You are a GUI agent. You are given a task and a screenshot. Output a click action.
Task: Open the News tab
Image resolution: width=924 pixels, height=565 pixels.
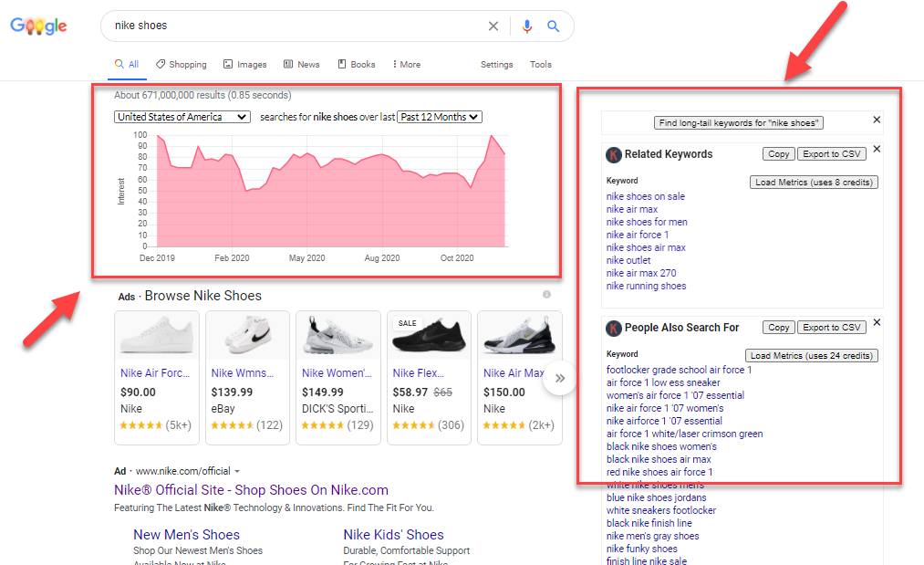(302, 64)
